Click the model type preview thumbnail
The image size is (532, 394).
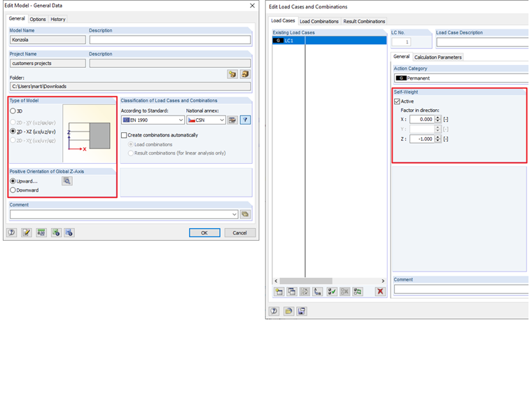(89, 134)
